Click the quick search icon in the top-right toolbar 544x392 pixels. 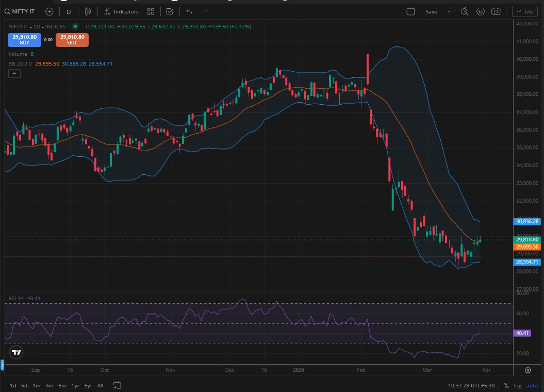tap(465, 11)
